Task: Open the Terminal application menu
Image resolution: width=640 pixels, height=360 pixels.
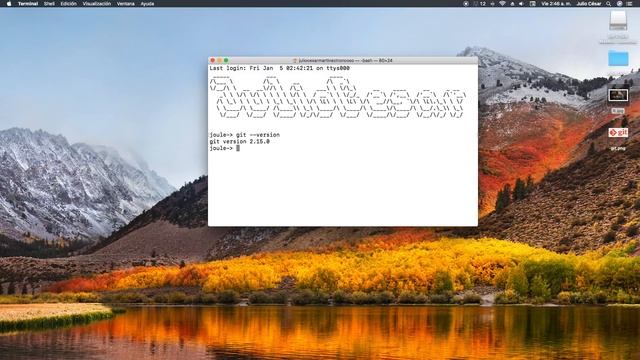Action: pyautogui.click(x=28, y=4)
